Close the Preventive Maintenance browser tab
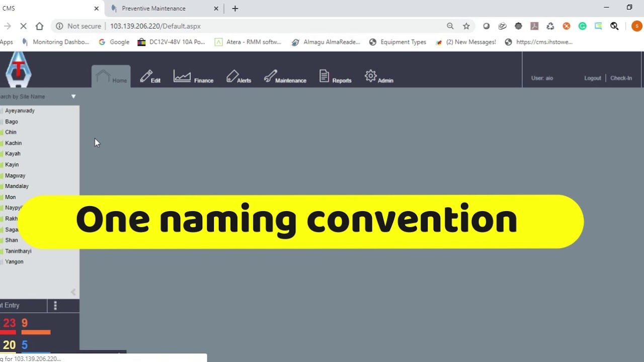Screen dimensions: 644x362 click(216, 9)
